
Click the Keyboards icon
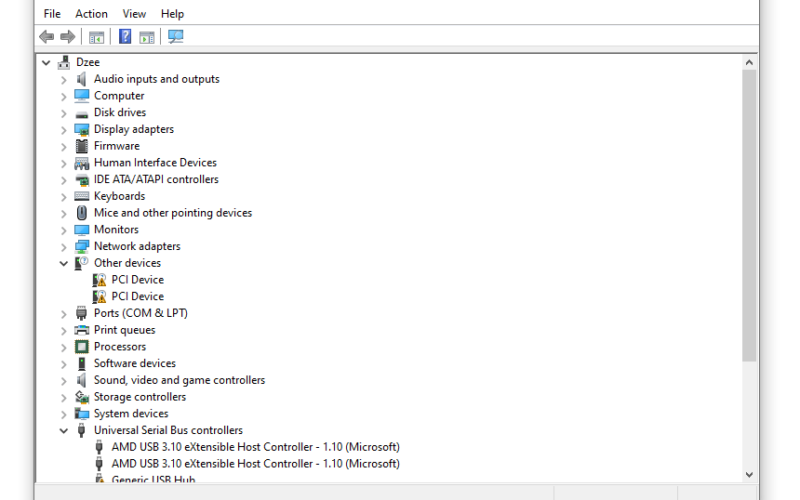click(82, 196)
